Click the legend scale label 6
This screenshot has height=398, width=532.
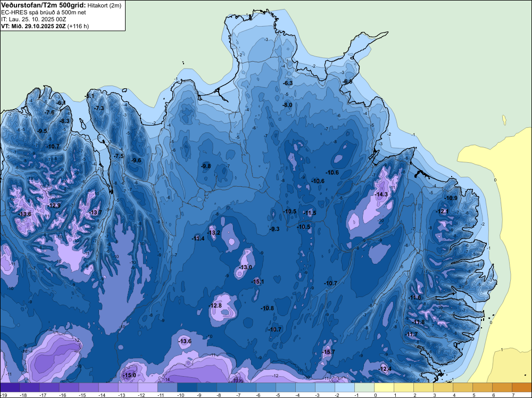(493, 395)
